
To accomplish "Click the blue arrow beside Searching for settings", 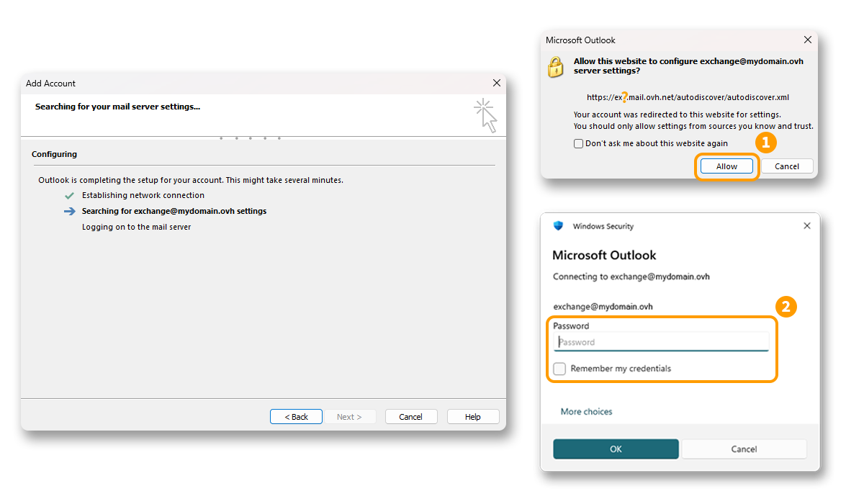I will pos(69,211).
